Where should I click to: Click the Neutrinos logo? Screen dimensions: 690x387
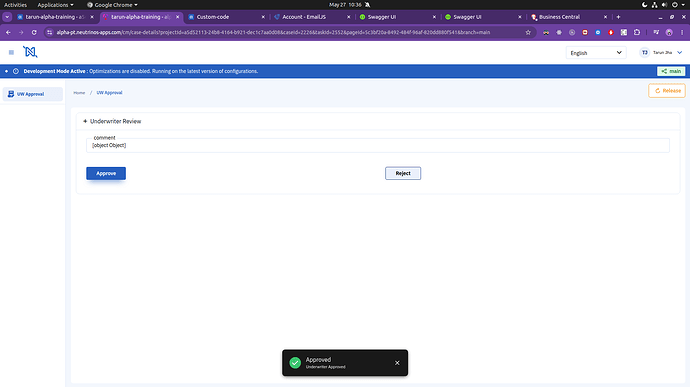click(x=30, y=52)
